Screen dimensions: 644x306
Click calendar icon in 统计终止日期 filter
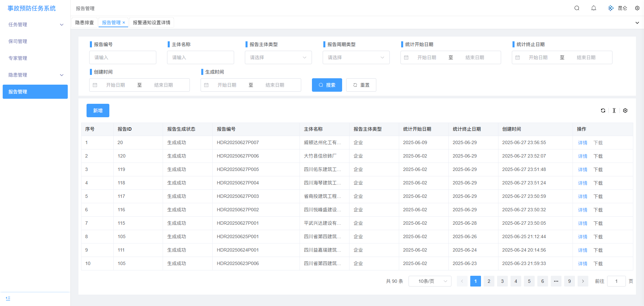pyautogui.click(x=518, y=57)
